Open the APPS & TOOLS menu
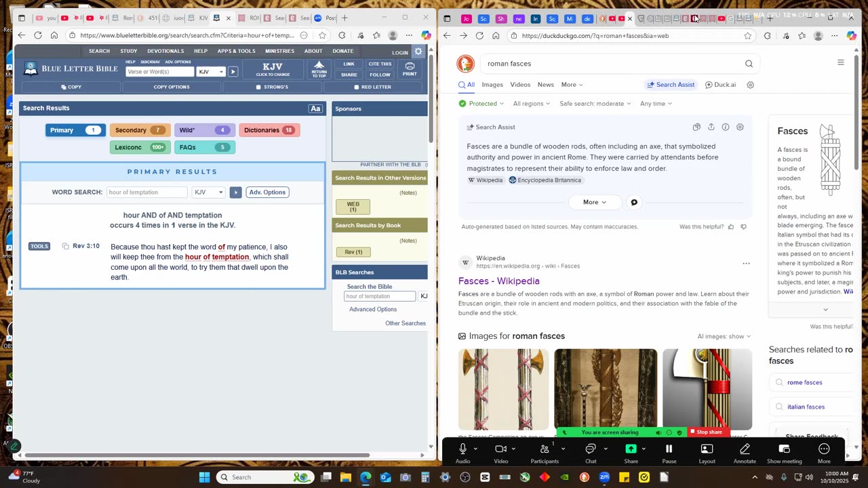The height and width of the screenshot is (488, 868). pos(236,52)
